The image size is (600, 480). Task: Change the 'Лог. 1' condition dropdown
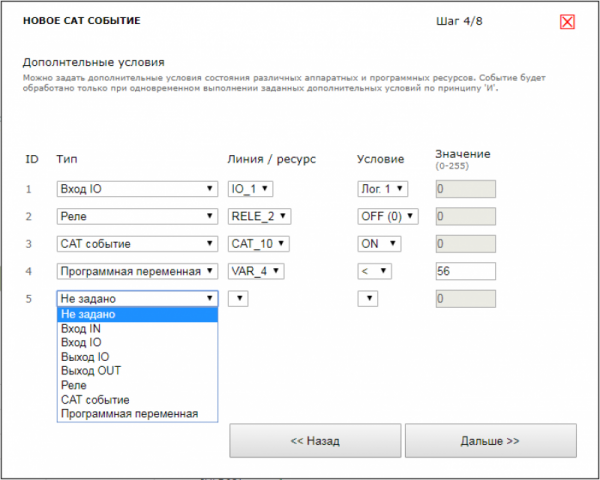click(383, 189)
